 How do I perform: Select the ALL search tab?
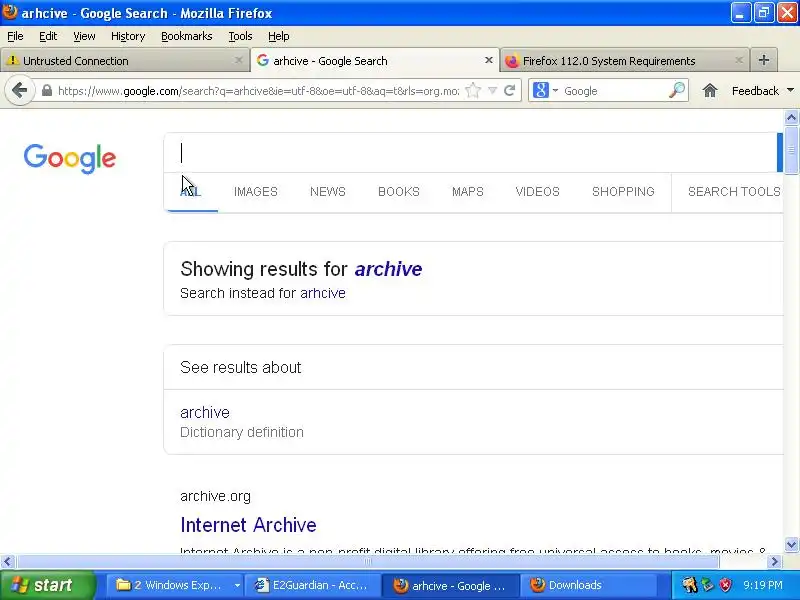191,192
